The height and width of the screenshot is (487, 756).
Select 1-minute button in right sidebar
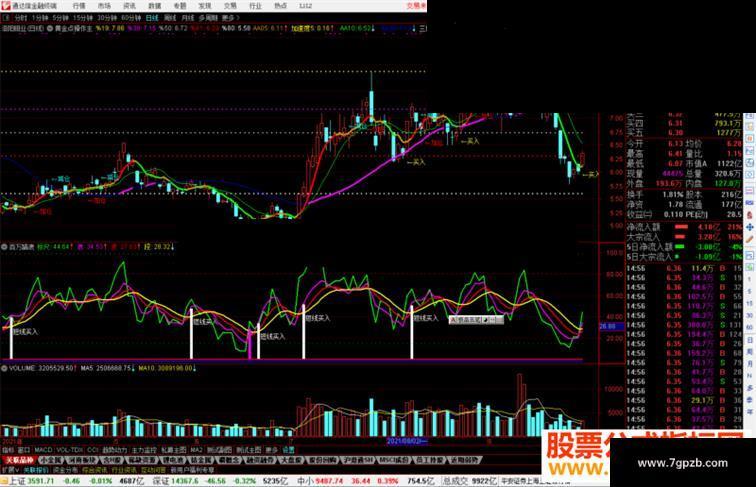(x=749, y=279)
